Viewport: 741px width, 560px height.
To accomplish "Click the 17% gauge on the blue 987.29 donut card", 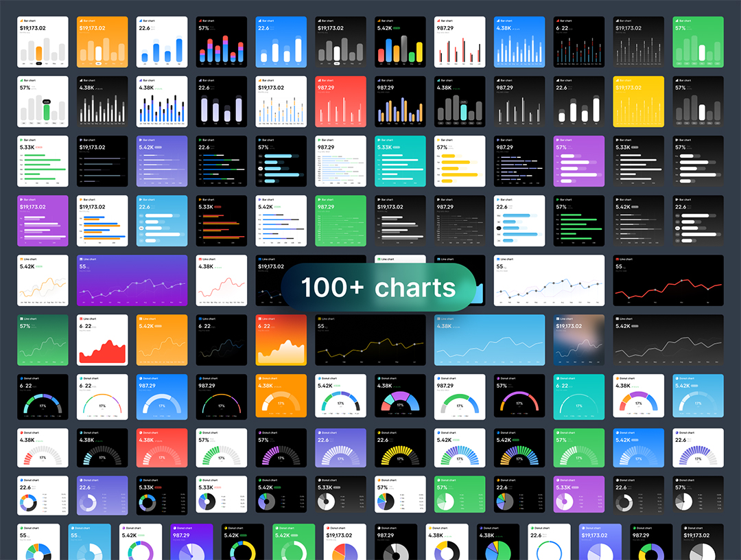I will point(162,406).
